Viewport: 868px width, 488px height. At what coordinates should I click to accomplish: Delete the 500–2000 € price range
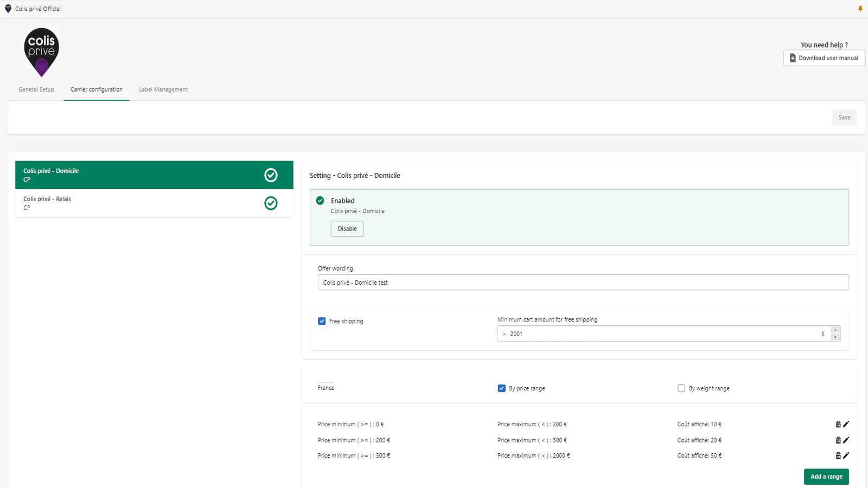[838, 455]
